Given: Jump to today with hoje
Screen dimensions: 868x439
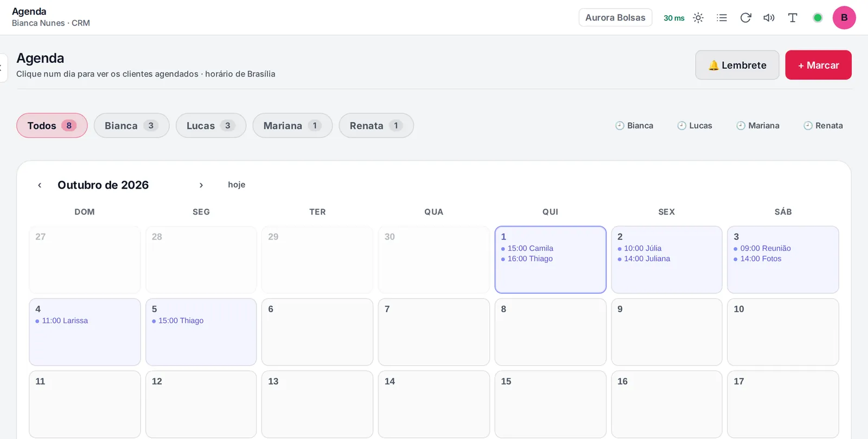Looking at the screenshot, I should pyautogui.click(x=237, y=185).
